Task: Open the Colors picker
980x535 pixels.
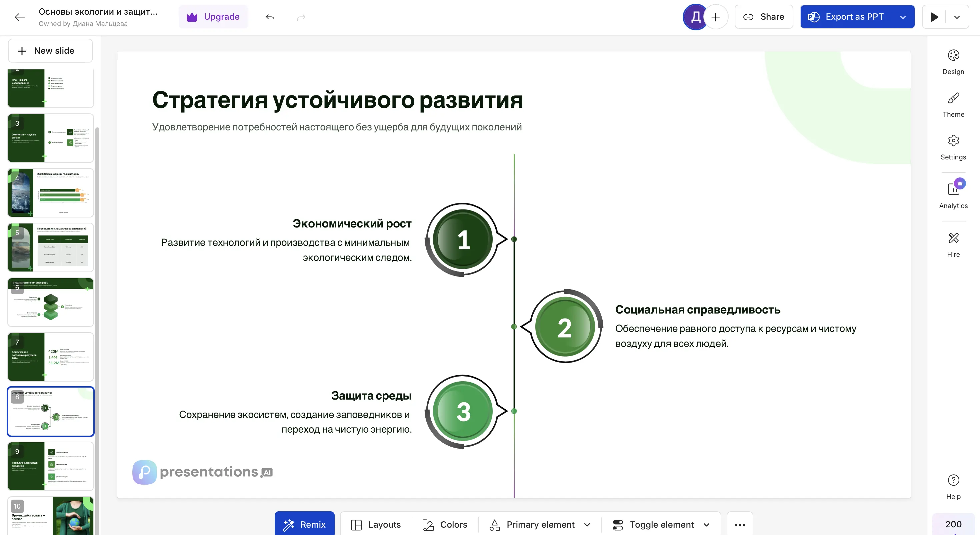Action: (445, 524)
